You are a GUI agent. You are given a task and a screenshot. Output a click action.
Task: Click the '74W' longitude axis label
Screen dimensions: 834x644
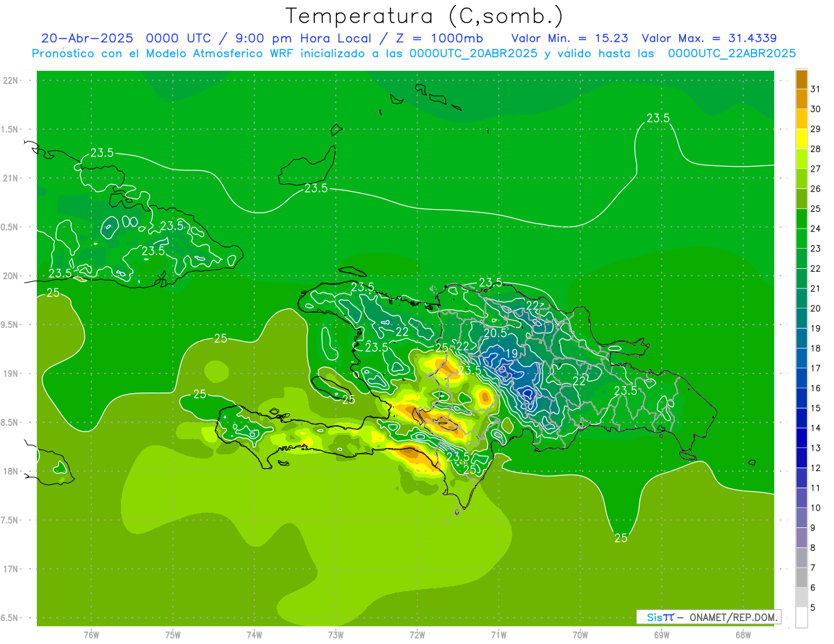tap(254, 634)
